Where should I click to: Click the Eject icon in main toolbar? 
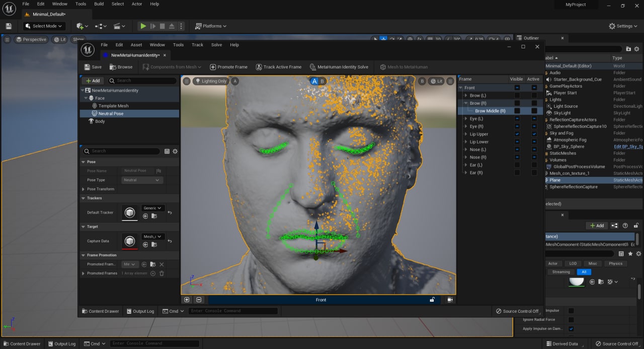point(172,26)
